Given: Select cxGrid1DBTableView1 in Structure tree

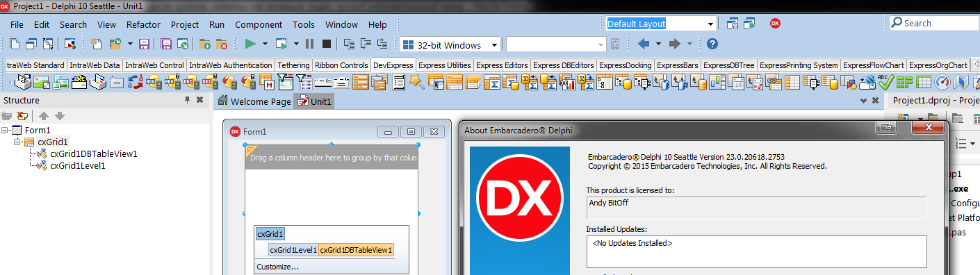Looking at the screenshot, I should point(93,154).
